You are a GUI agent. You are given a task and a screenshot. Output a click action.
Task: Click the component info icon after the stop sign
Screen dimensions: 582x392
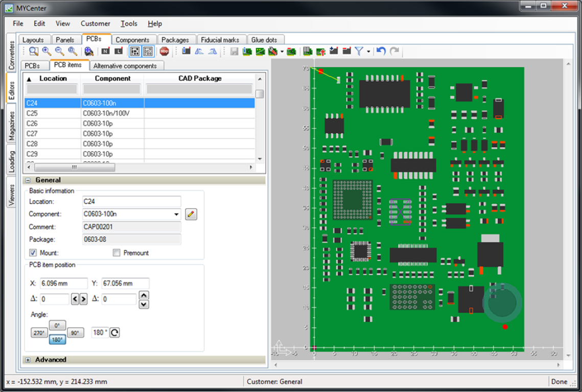pyautogui.click(x=186, y=51)
